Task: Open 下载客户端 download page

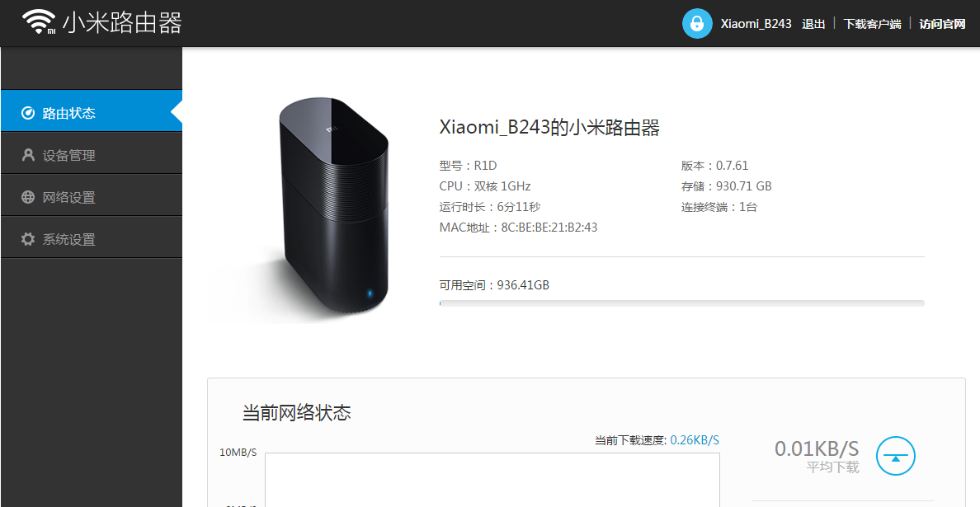Action: (872, 24)
